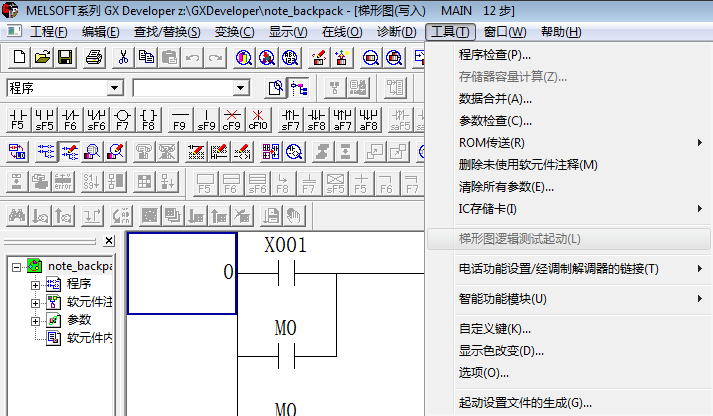The width and height of the screenshot is (713, 416).
Task: Toggle project data list display icon
Action: click(x=299, y=88)
